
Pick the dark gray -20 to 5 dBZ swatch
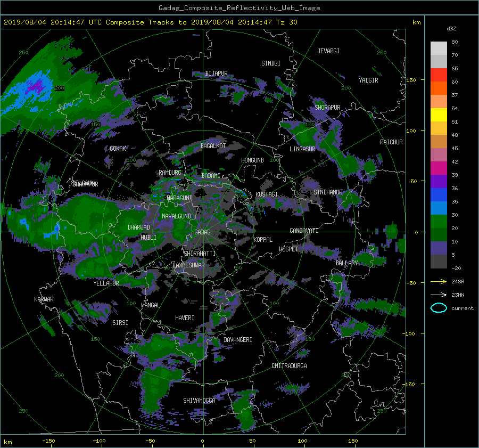[x=439, y=261]
